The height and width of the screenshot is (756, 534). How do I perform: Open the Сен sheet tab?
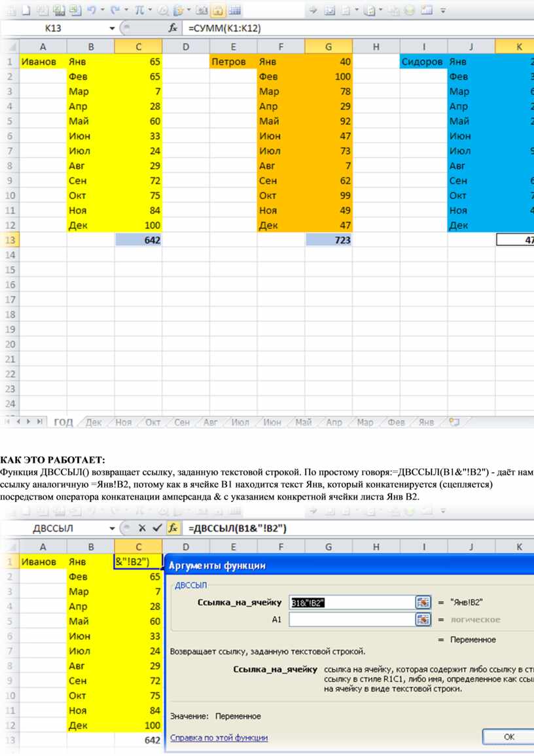pos(182,422)
